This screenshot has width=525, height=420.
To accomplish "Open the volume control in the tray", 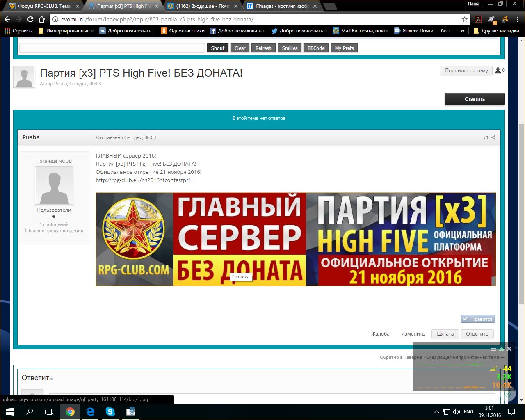I will [457, 411].
